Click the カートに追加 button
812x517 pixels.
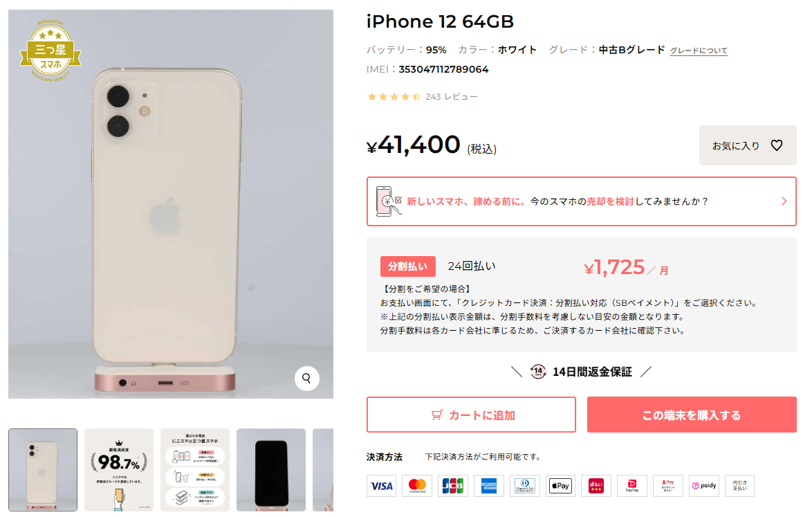(x=471, y=415)
